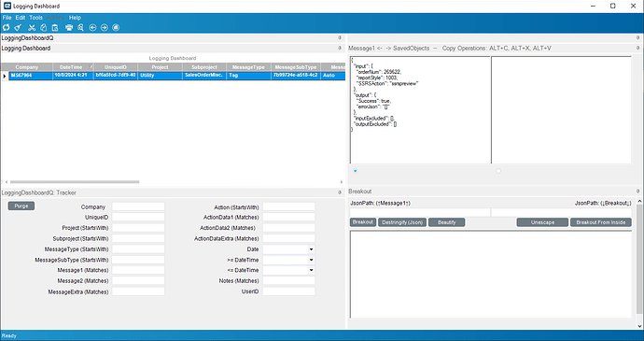Image resolution: width=644 pixels, height=341 pixels.
Task: Click the MessageSubType column header
Action: click(296, 67)
